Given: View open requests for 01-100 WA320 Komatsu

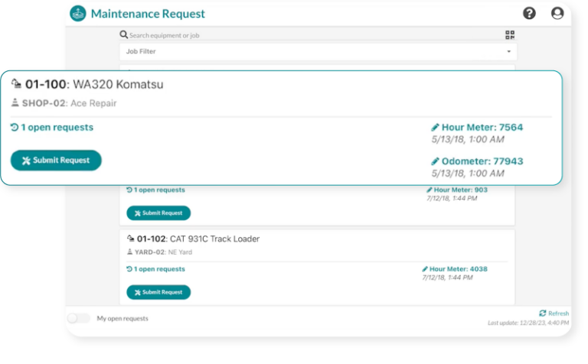Looking at the screenshot, I should click(x=52, y=128).
